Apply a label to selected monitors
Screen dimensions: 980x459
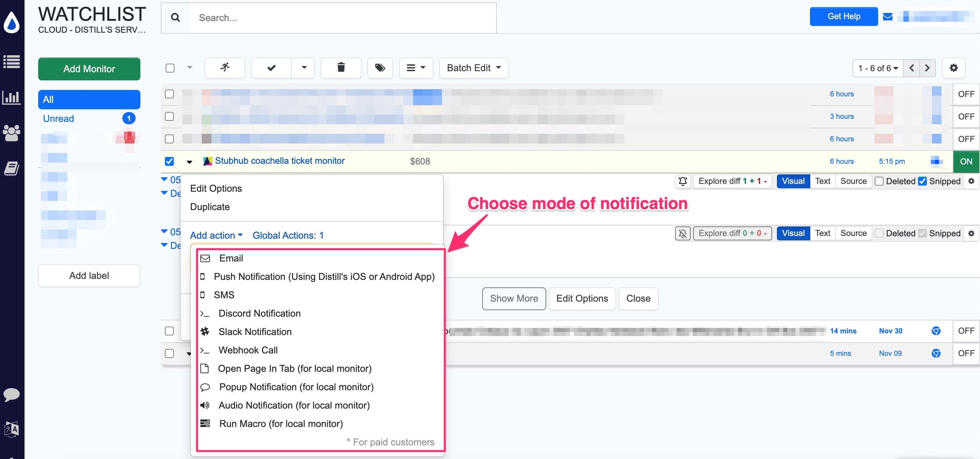pos(380,68)
